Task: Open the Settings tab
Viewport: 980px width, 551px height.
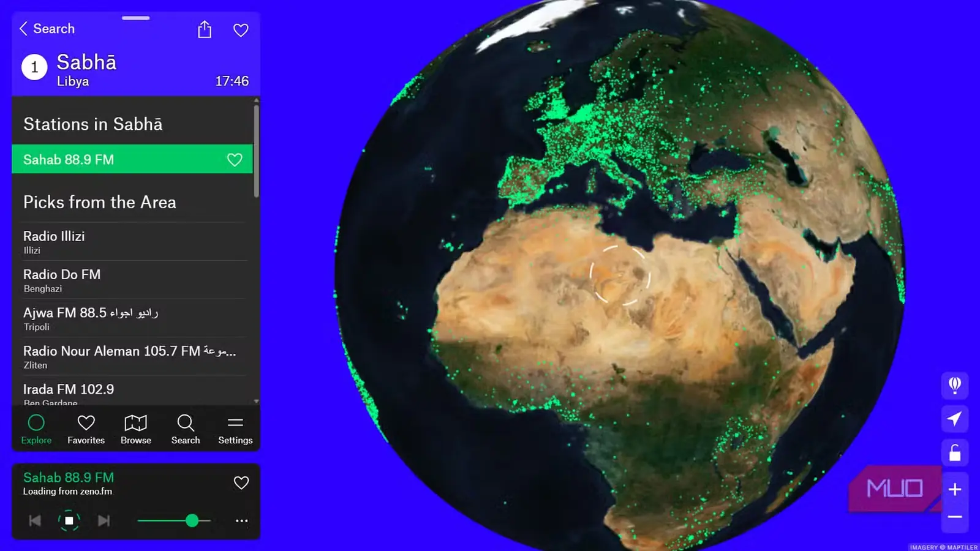Action: click(x=235, y=429)
